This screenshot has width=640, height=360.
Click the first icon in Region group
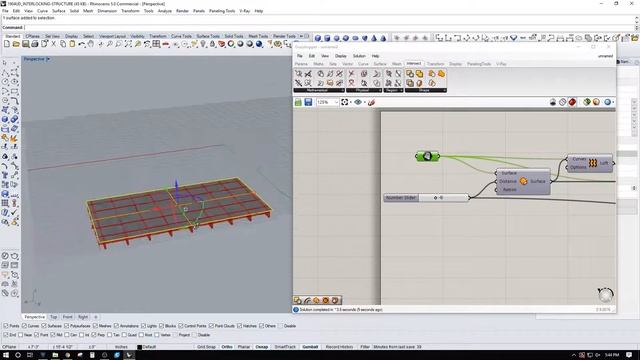tap(389, 73)
